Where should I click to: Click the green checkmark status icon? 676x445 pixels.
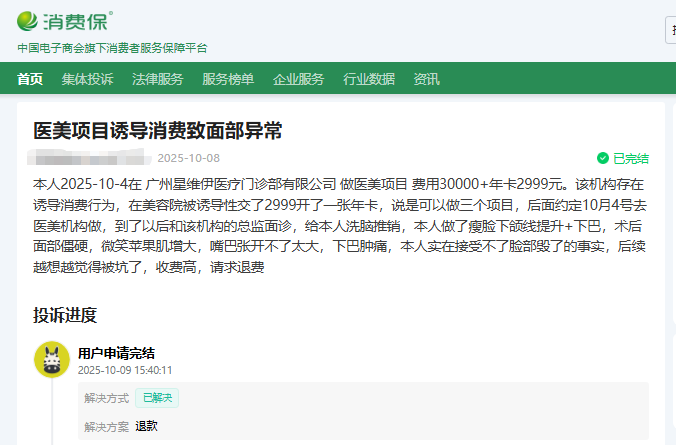(602, 158)
